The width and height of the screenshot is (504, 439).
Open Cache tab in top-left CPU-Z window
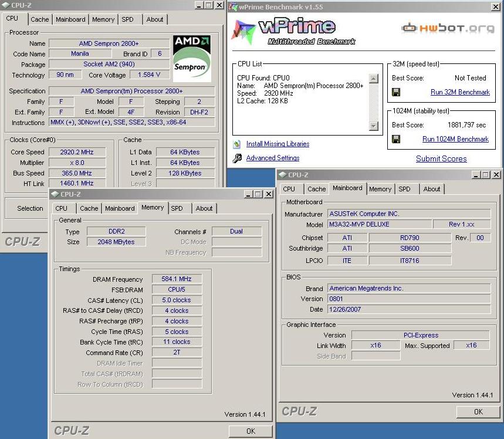(x=39, y=19)
